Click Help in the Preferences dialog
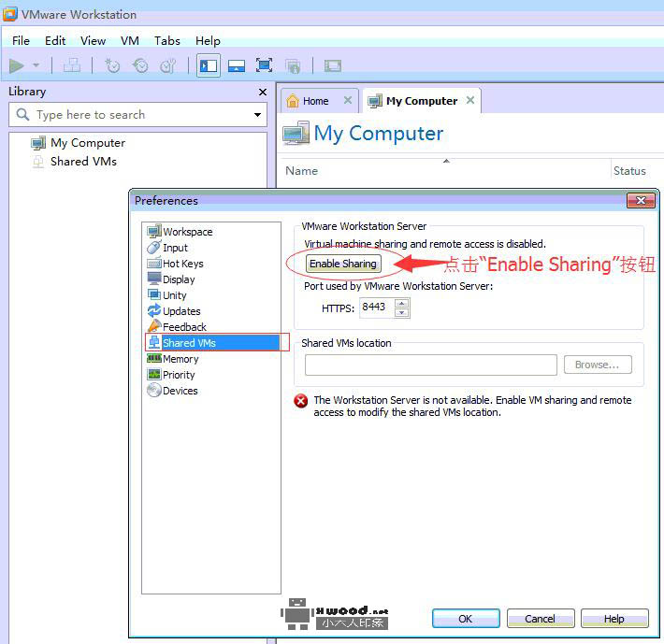Screen dimensions: 664x644 614,619
